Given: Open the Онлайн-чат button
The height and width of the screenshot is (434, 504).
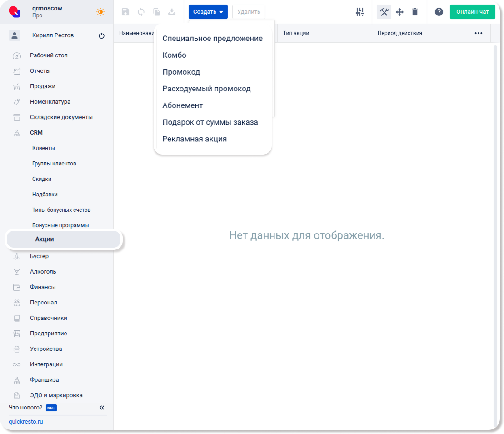Looking at the screenshot, I should 472,12.
